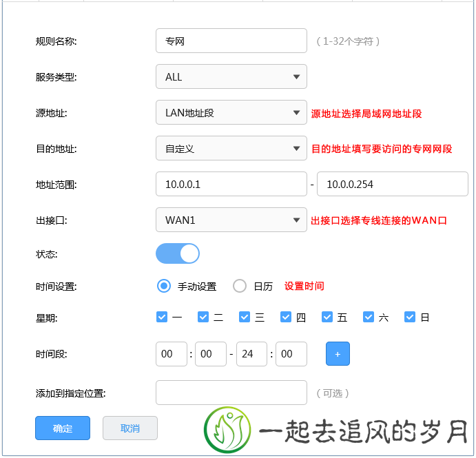Viewport: 476px width, 458px height.
Task: Expand the 源地址 LAN地址段 dropdown
Action: (x=231, y=113)
